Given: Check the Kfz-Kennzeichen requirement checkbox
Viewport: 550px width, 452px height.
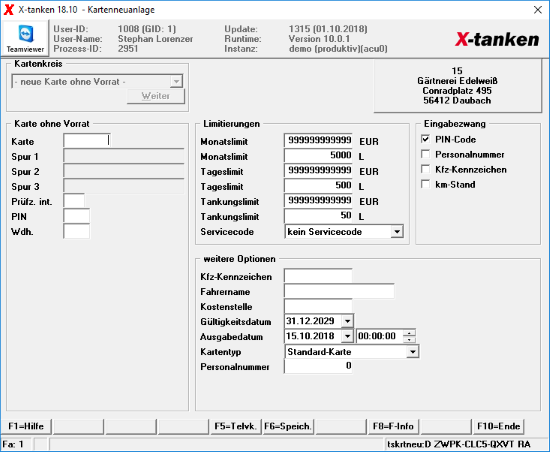Looking at the screenshot, I should point(425,169).
